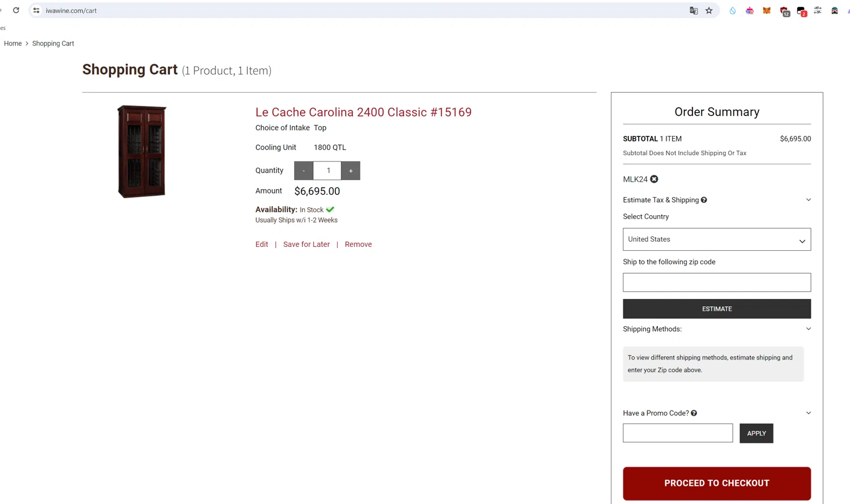Click the wine cabinet product thumbnail
The width and height of the screenshot is (850, 504).
[x=142, y=152]
